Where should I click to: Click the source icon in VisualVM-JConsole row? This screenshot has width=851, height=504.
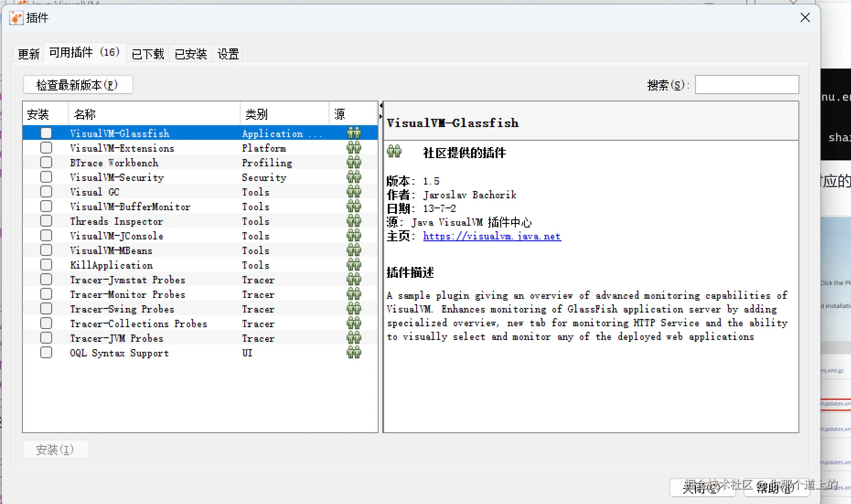(x=354, y=235)
